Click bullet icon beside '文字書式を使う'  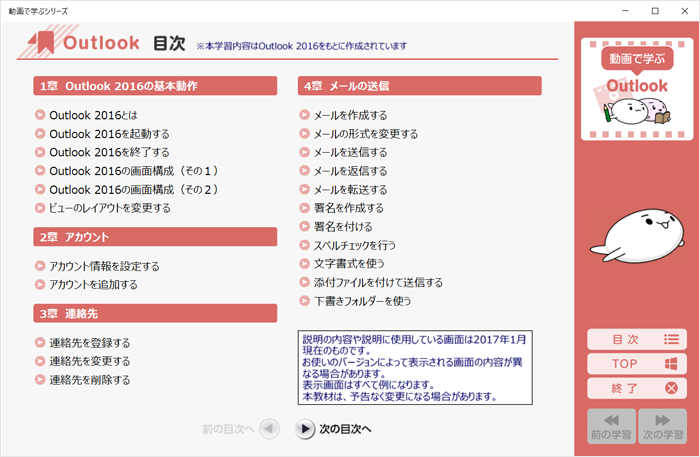(304, 263)
